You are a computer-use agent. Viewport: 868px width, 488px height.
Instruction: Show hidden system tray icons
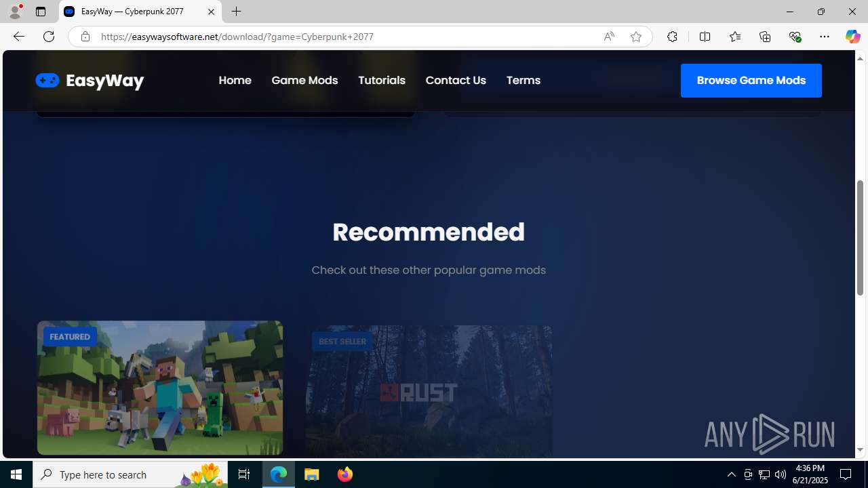[x=731, y=474]
